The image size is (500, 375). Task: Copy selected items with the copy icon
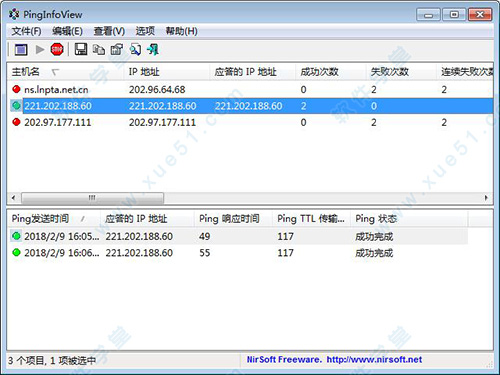tap(99, 50)
